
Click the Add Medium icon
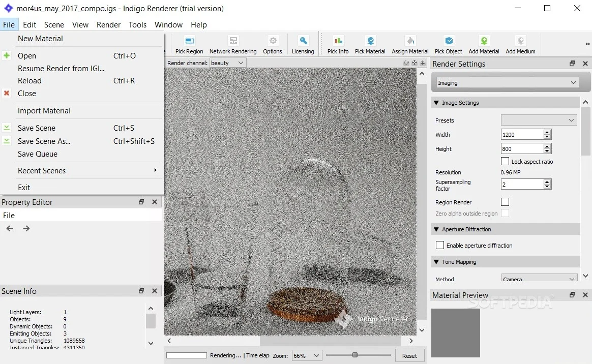pyautogui.click(x=521, y=40)
